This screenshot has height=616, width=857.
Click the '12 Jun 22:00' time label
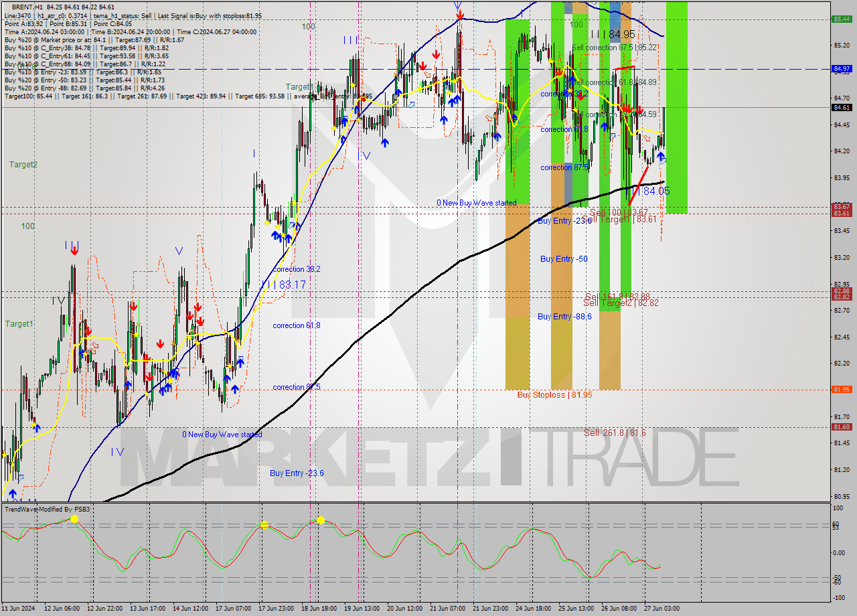tap(104, 608)
